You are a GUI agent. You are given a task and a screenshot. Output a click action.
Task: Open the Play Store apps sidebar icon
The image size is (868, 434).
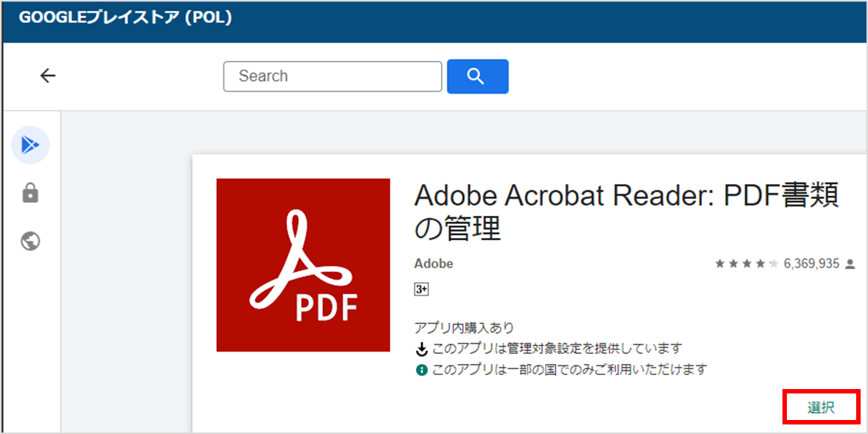tap(30, 145)
